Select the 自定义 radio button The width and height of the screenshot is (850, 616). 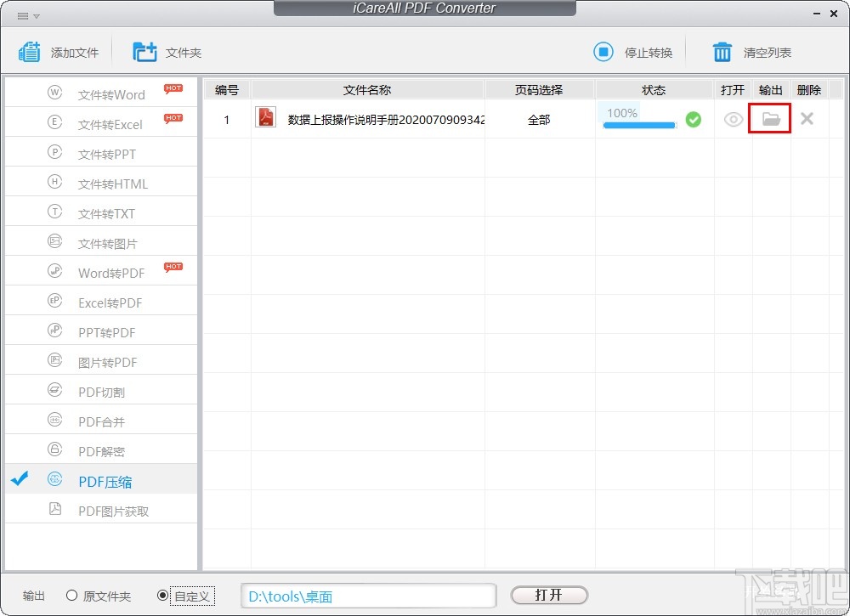click(162, 595)
